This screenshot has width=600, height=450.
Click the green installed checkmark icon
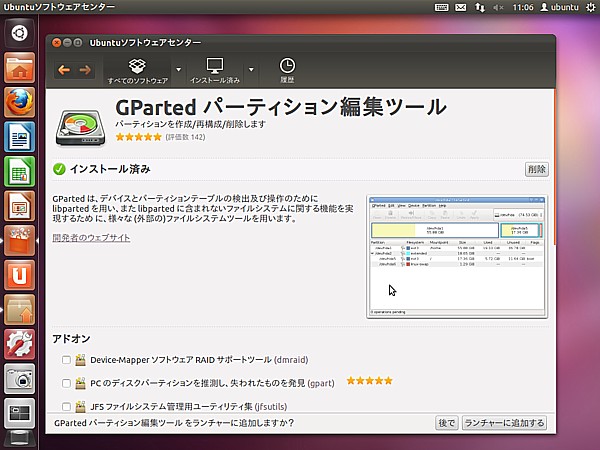(59, 169)
